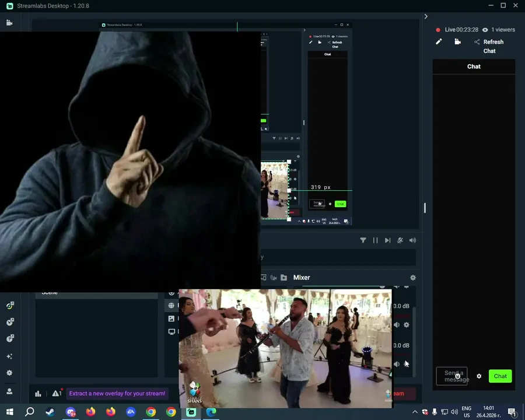This screenshot has height=420, width=525.
Task: Open the Windows notification center icon
Action: 512,412
